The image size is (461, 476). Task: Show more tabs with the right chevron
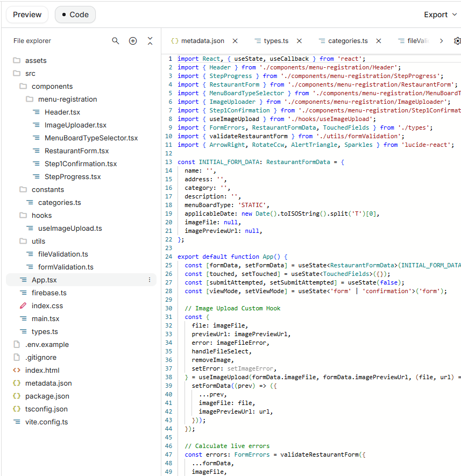441,41
